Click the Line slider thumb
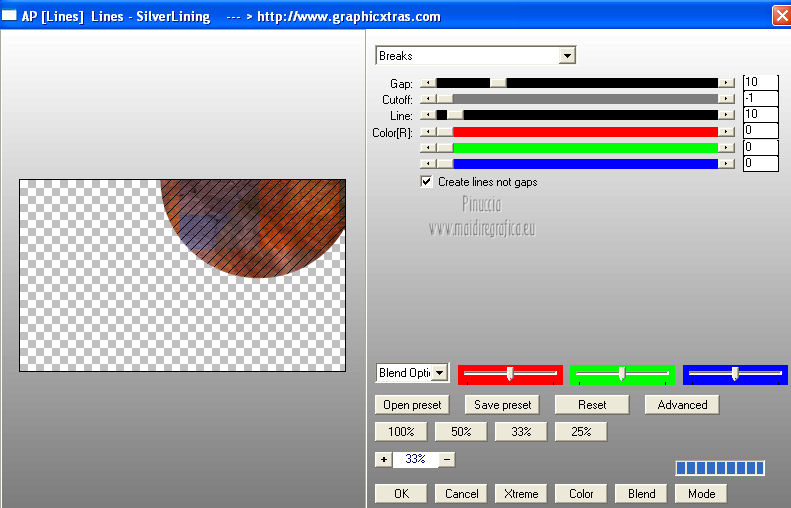This screenshot has width=791, height=508. click(x=455, y=116)
